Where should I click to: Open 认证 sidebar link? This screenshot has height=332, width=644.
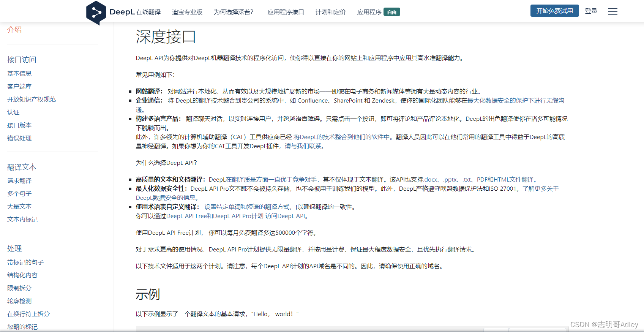13,112
